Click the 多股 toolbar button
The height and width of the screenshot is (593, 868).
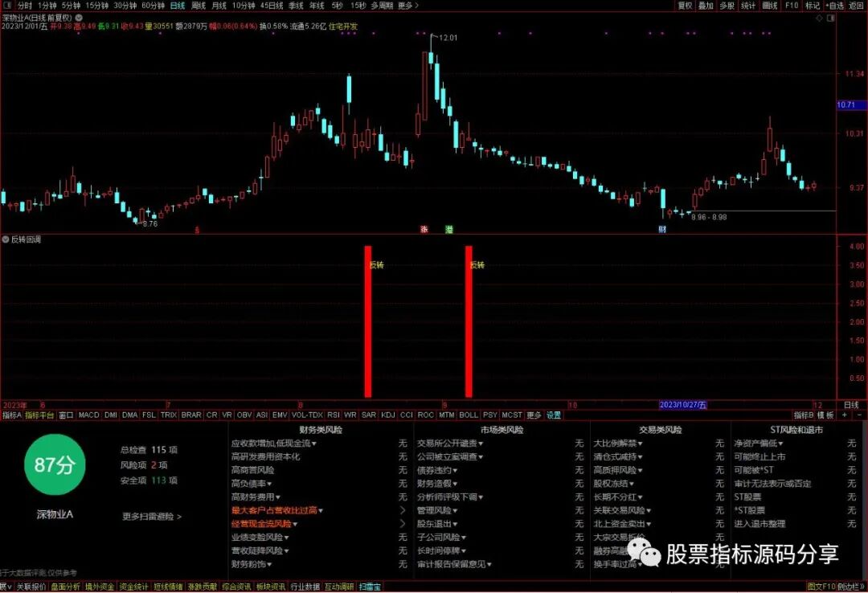pyautogui.click(x=727, y=6)
